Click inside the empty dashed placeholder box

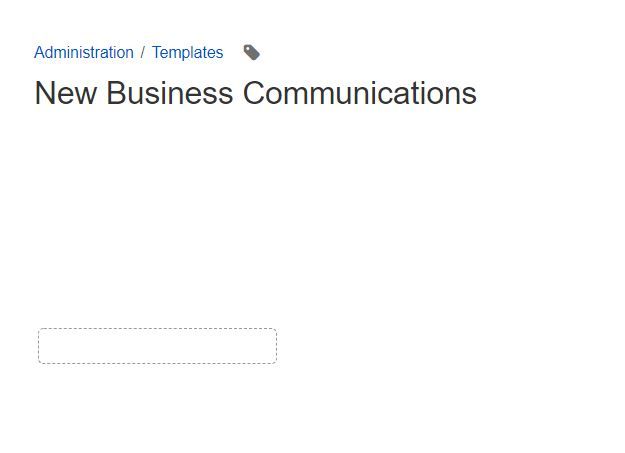click(157, 346)
